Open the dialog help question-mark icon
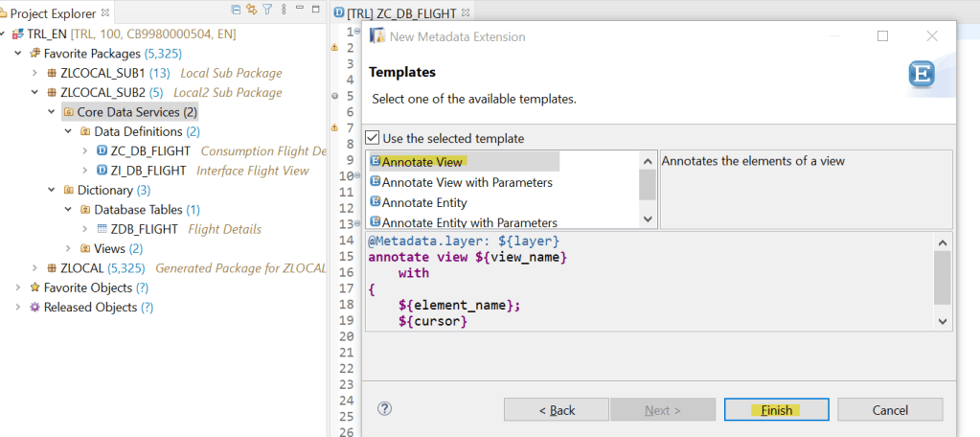980x437 pixels. tap(385, 409)
